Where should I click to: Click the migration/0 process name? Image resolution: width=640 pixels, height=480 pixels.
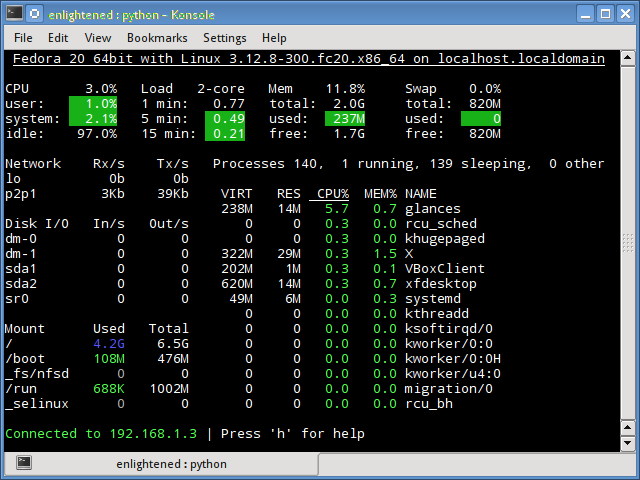pos(449,389)
